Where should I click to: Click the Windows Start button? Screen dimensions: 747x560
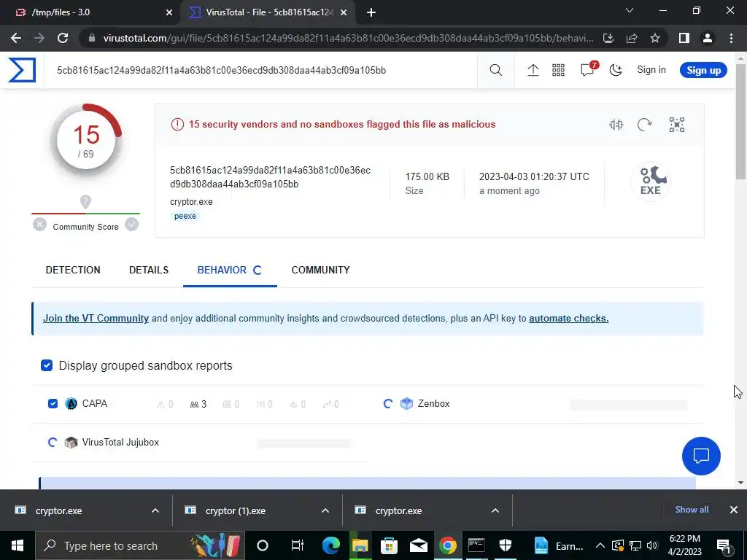[18, 545]
